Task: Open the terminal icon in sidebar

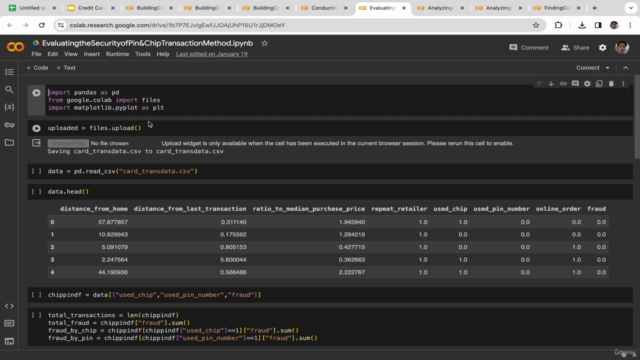Action: (x=9, y=341)
